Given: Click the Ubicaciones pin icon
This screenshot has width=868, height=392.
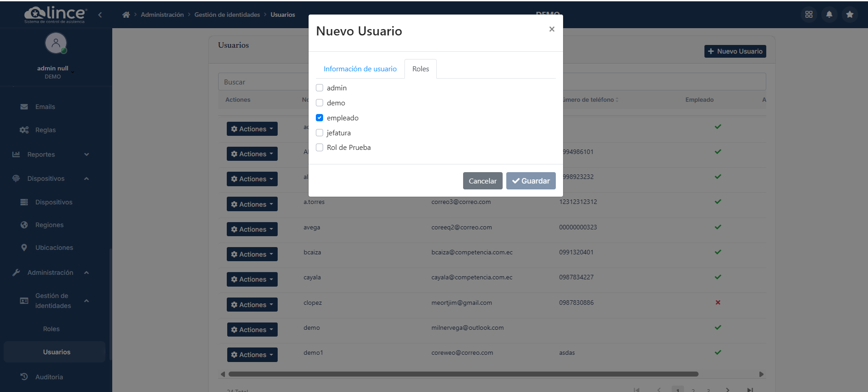Looking at the screenshot, I should click(x=24, y=248).
